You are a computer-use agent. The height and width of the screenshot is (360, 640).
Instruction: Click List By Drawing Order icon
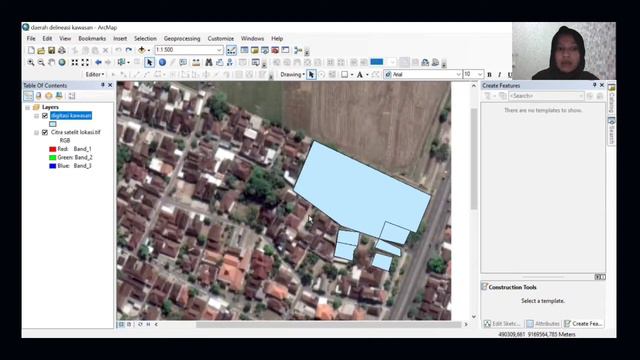coord(28,96)
